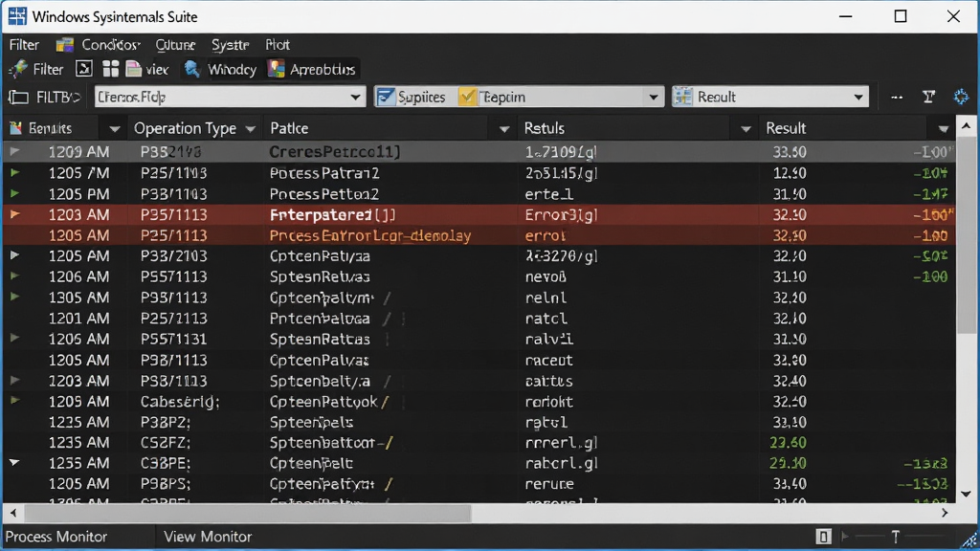Click the status bar small play arrow

click(845, 536)
